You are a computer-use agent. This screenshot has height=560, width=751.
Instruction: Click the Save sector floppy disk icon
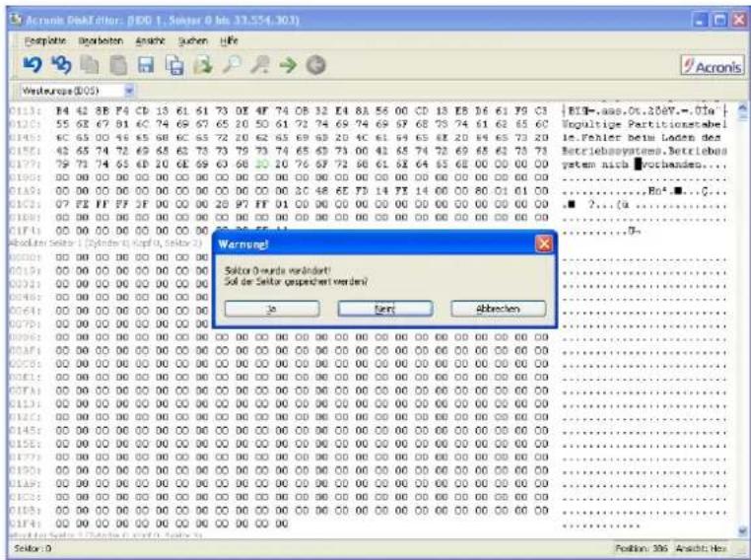tap(146, 65)
